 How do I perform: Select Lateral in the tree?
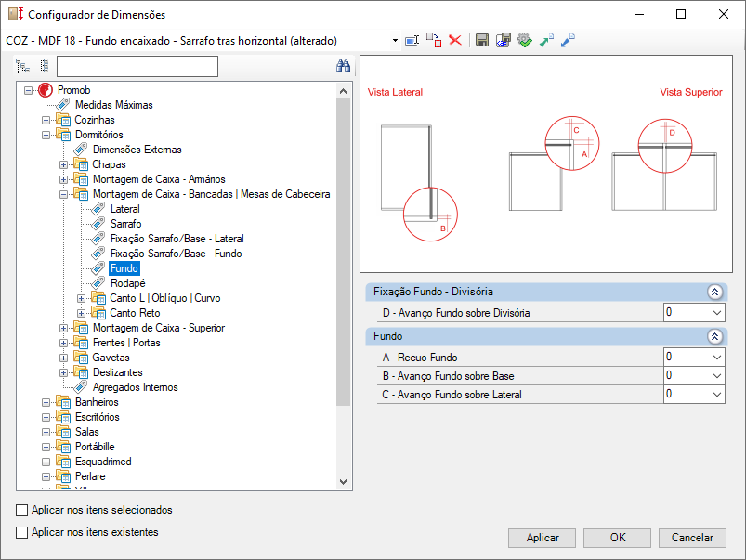125,209
